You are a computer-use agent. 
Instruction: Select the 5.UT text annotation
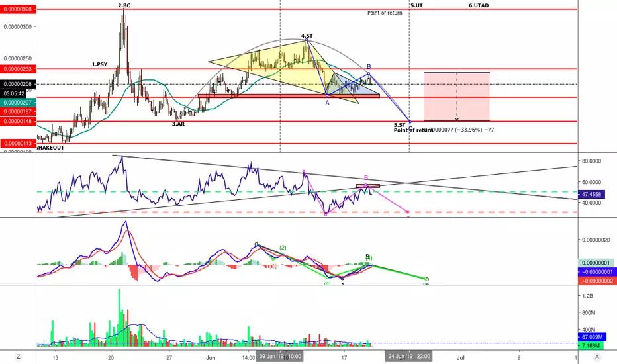pos(416,5)
